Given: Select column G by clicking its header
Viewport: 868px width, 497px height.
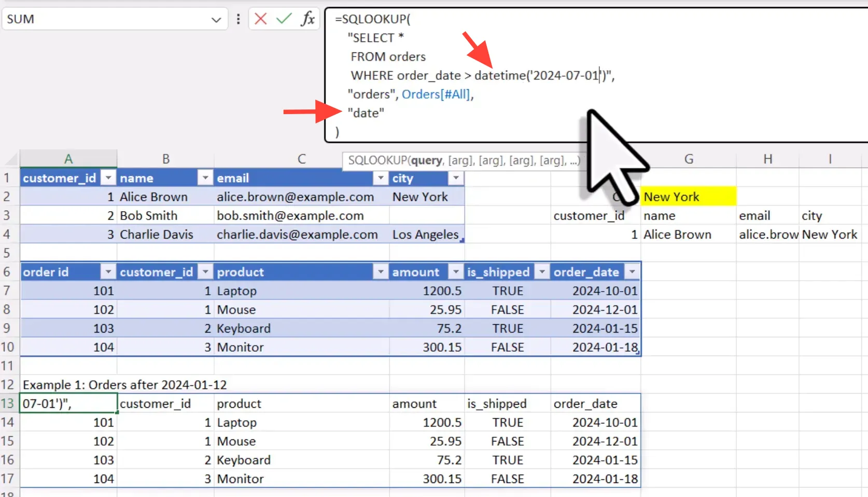Looking at the screenshot, I should (689, 159).
